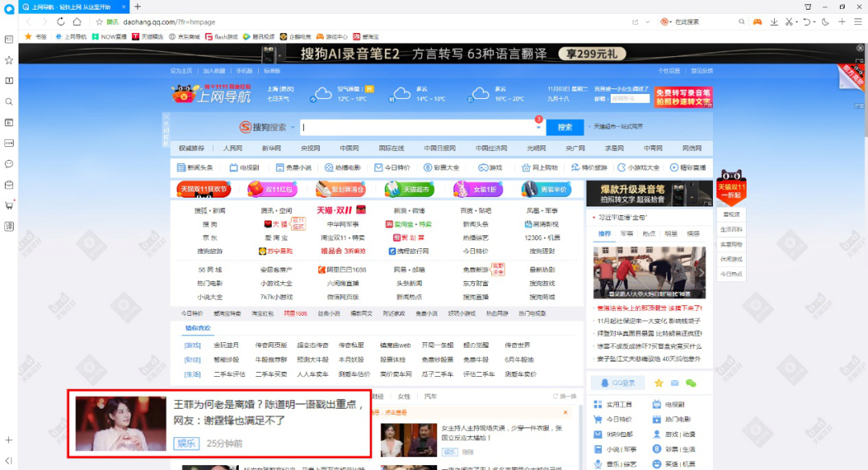The width and height of the screenshot is (868, 470).
Task: Click the mailbox account input field
Action: click(x=630, y=99)
